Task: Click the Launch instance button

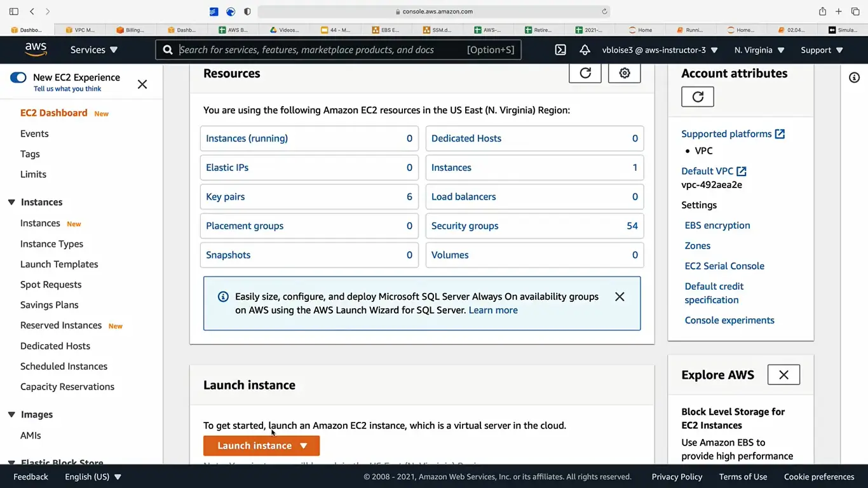Action: coord(261,445)
